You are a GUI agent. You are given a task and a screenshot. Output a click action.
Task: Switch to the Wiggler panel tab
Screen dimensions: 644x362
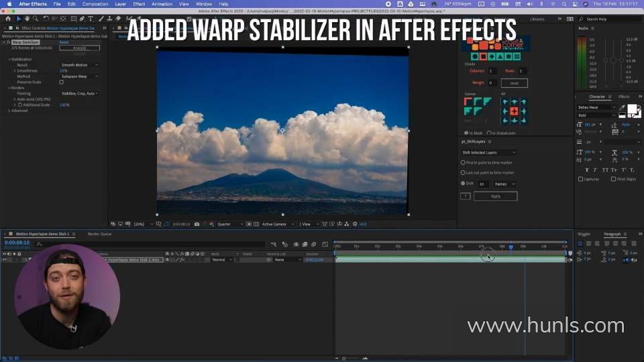[x=584, y=234]
